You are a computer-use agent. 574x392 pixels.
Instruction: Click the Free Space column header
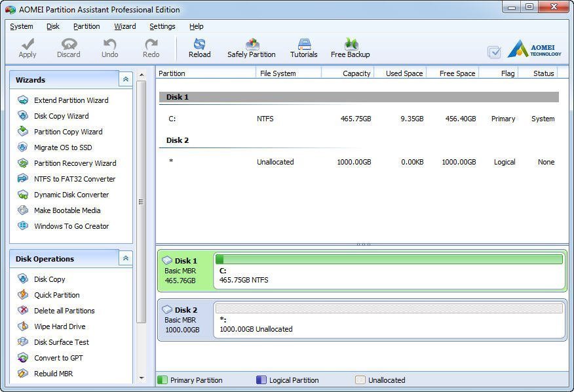(x=453, y=73)
